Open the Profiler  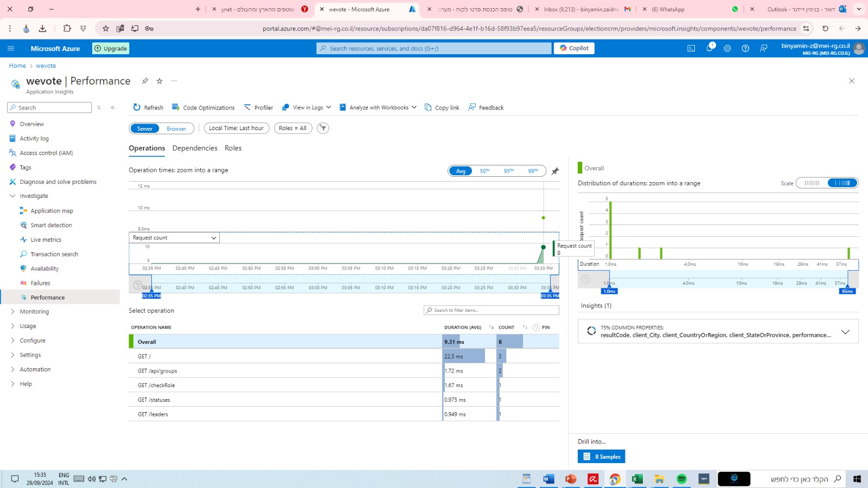tap(258, 107)
